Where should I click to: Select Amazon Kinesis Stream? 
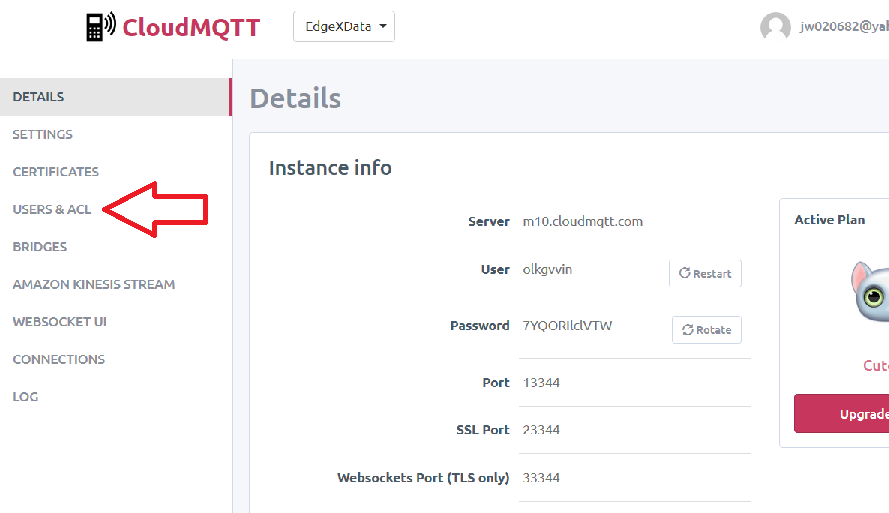(x=94, y=284)
